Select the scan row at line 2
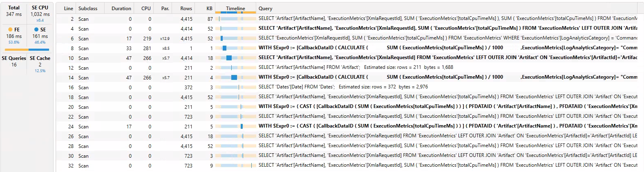Viewport: 644px width, 172px height. [x=83, y=19]
